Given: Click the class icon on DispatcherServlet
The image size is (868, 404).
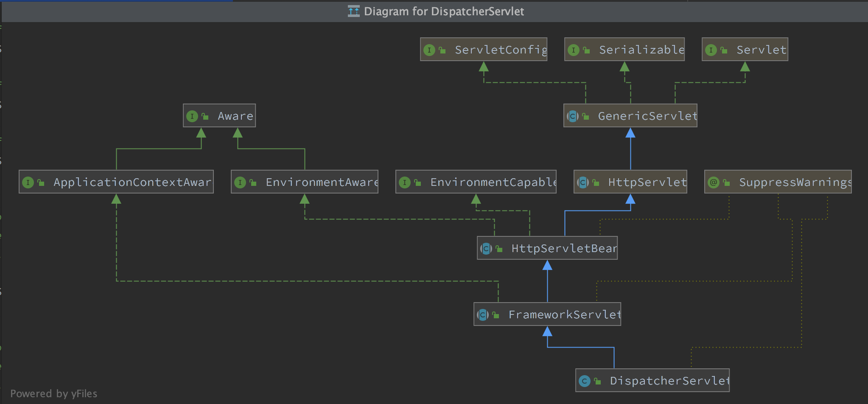Looking at the screenshot, I should pyautogui.click(x=585, y=381).
